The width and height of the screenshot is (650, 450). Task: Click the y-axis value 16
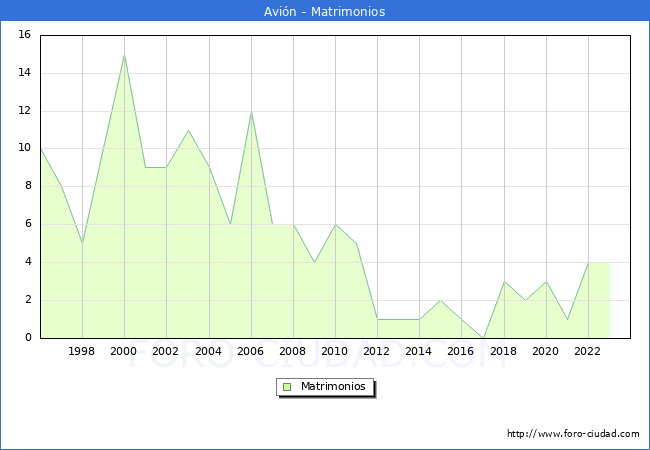[x=25, y=34]
